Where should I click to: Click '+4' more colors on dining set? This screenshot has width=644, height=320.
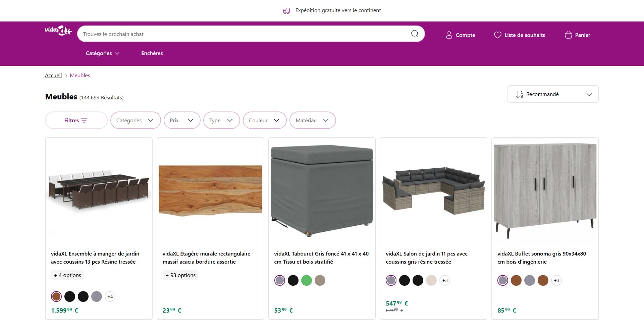pyautogui.click(x=110, y=296)
